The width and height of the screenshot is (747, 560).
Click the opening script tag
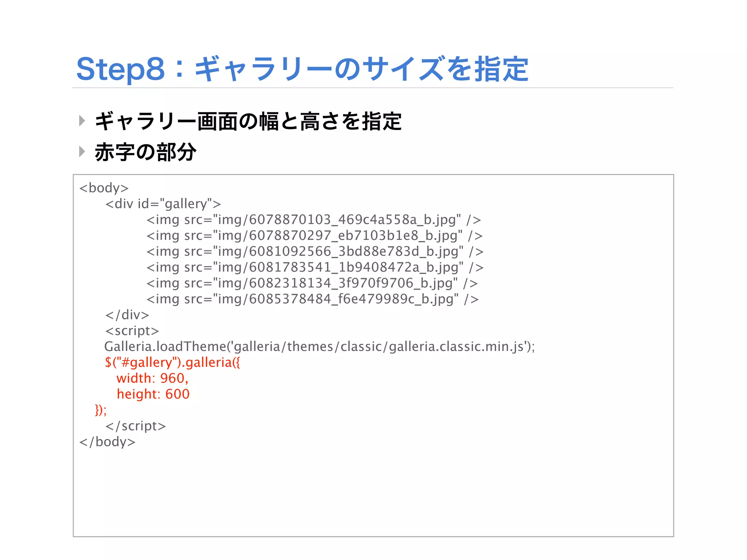[132, 331]
